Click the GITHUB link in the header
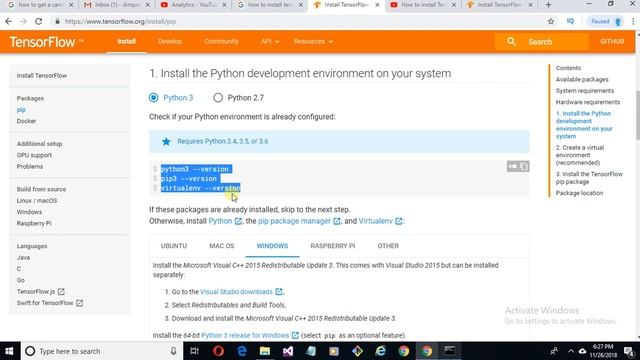This screenshot has width=640, height=360. click(x=612, y=41)
